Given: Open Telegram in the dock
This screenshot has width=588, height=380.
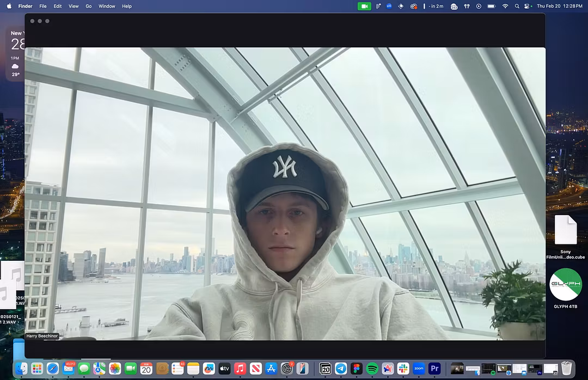Looking at the screenshot, I should point(341,369).
